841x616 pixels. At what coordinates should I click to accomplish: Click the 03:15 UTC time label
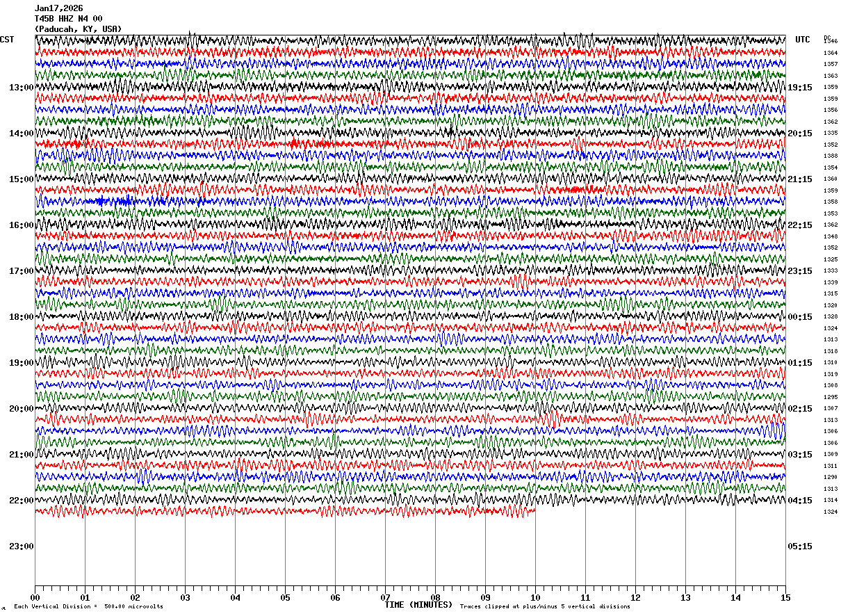coord(800,455)
